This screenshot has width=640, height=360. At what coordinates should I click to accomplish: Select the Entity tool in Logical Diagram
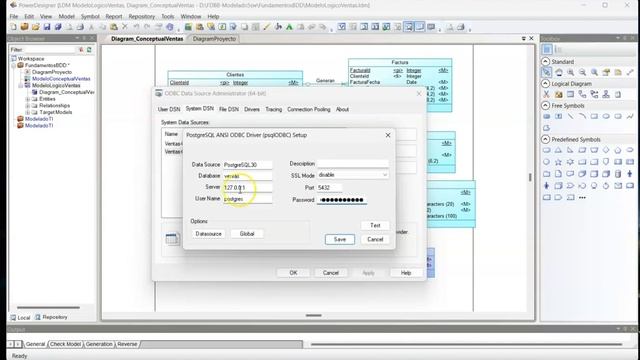571,94
